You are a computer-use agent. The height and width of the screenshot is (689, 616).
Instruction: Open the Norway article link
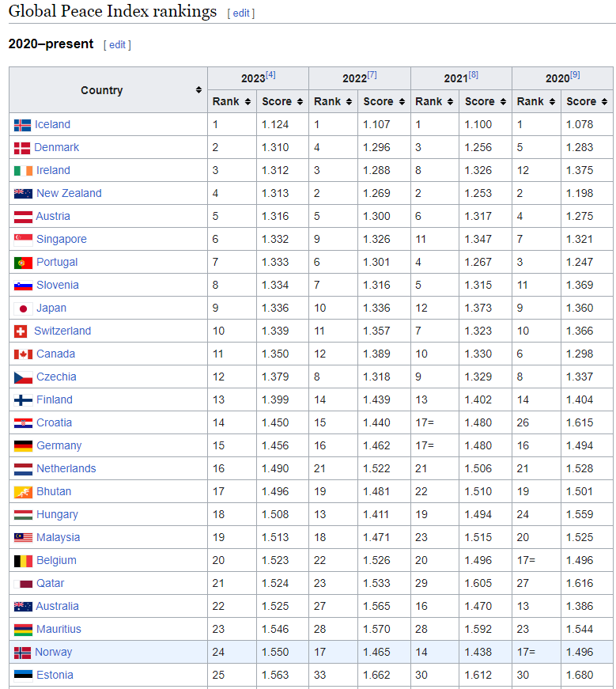point(53,652)
